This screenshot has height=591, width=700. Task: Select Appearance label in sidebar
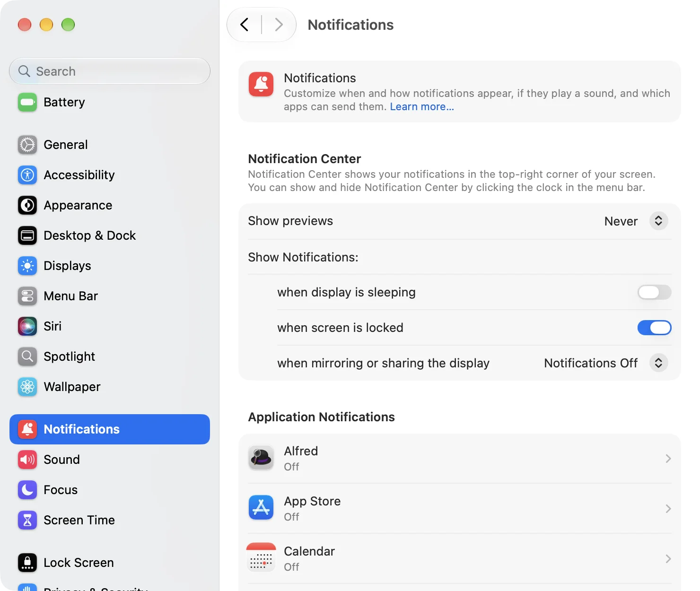coord(78,205)
